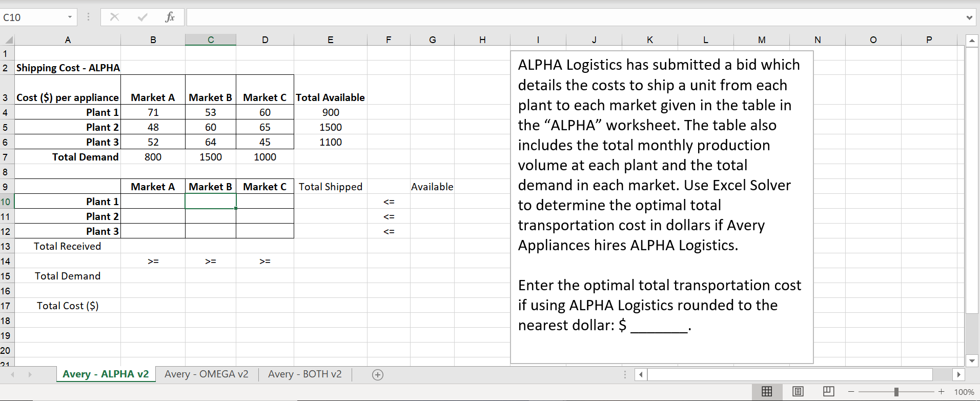Image resolution: width=980 pixels, height=401 pixels.
Task: Click the Plant 2 row <= cell
Action: [389, 216]
